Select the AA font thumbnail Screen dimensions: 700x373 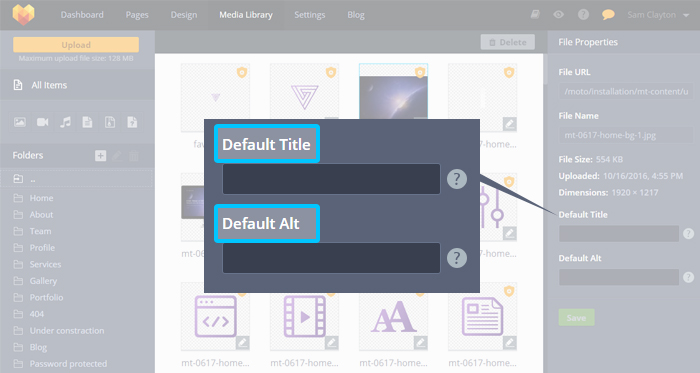tap(393, 316)
